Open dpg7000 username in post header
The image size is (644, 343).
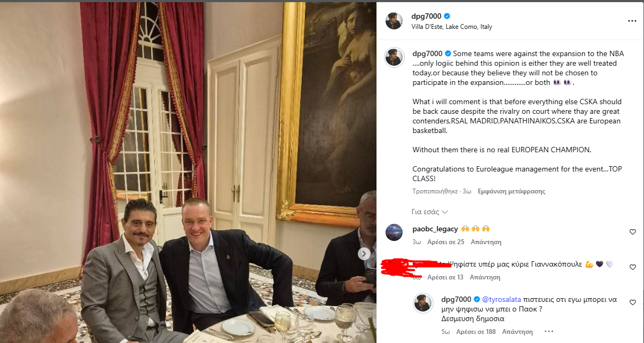coord(426,17)
